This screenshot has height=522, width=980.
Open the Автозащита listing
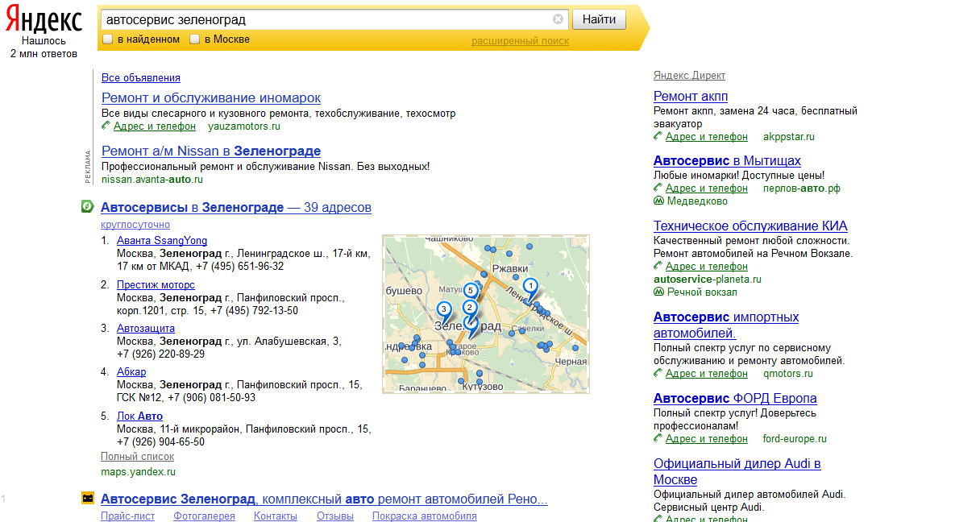[146, 329]
